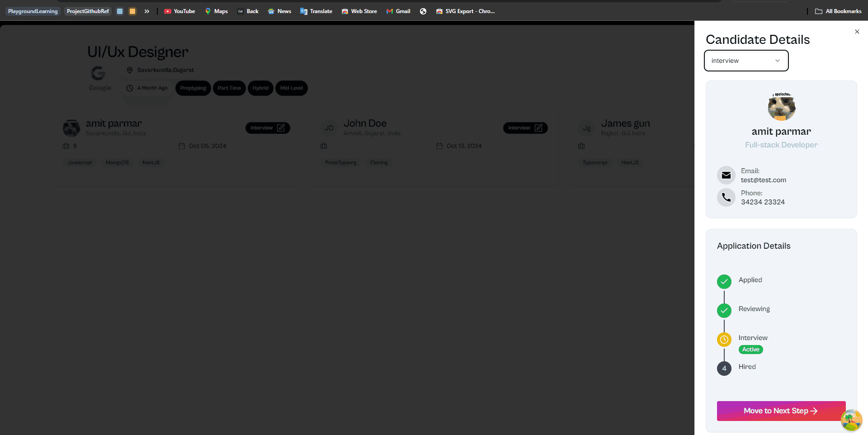Viewport: 868px width, 435px height.
Task: Open the Web Store bookmark
Action: tap(359, 11)
